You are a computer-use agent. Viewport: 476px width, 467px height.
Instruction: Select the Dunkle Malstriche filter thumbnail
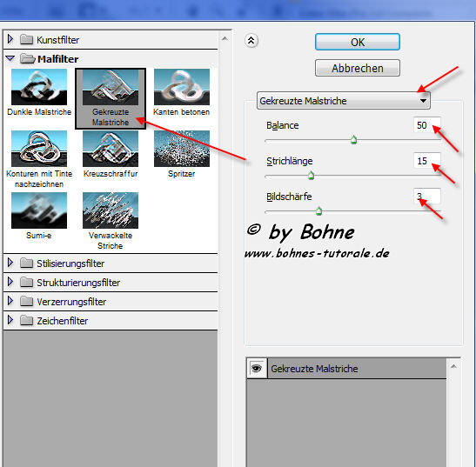click(x=39, y=87)
